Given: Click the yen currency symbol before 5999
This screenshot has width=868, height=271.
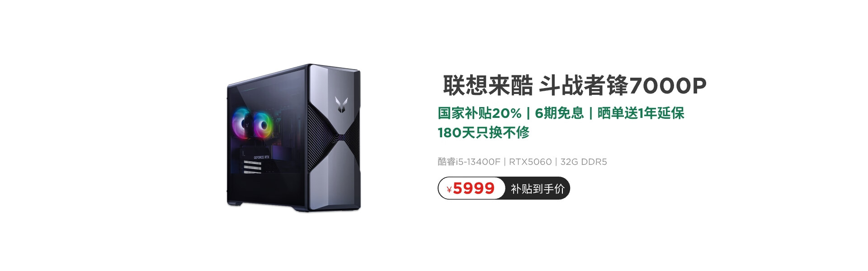Looking at the screenshot, I should coord(449,190).
